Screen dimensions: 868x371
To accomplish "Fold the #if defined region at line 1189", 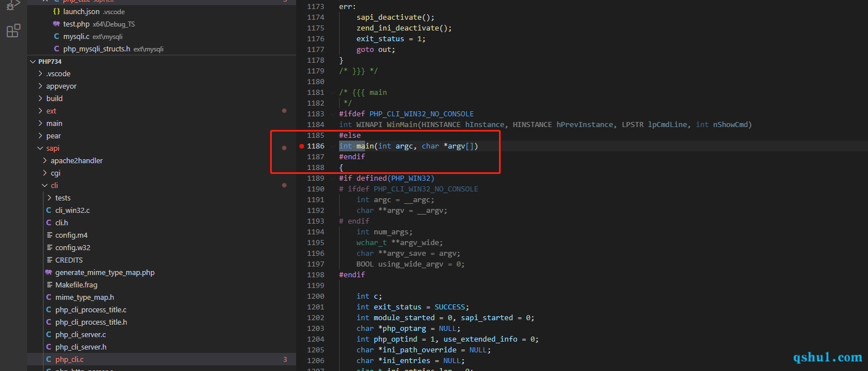I will click(x=332, y=178).
